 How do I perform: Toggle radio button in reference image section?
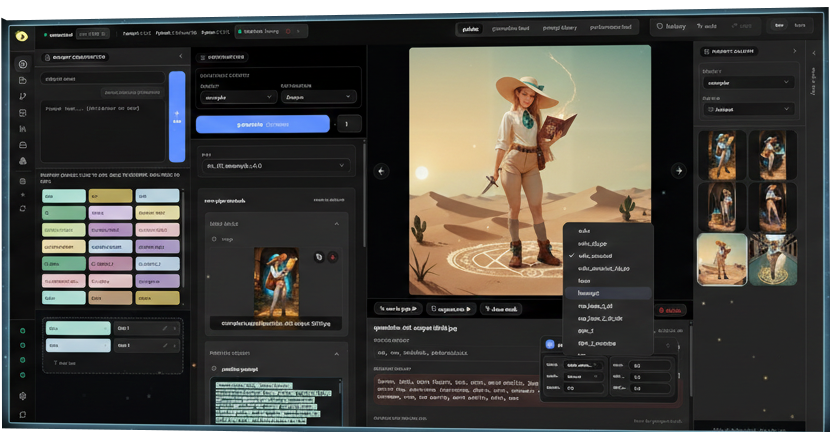coord(214,239)
